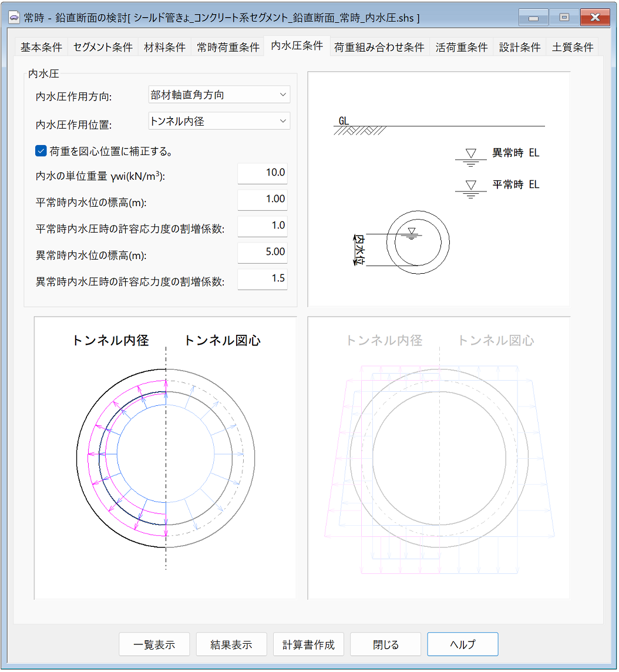Select the 設計条件 tab
The height and width of the screenshot is (672, 619).
tap(519, 46)
